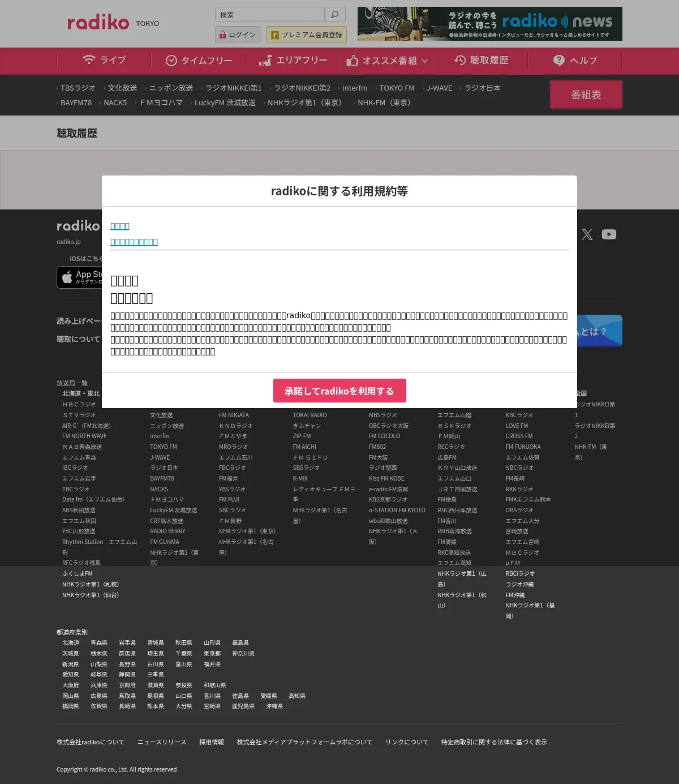Click the エリアフリー signal icon
The height and width of the screenshot is (784, 679).
[265, 61]
